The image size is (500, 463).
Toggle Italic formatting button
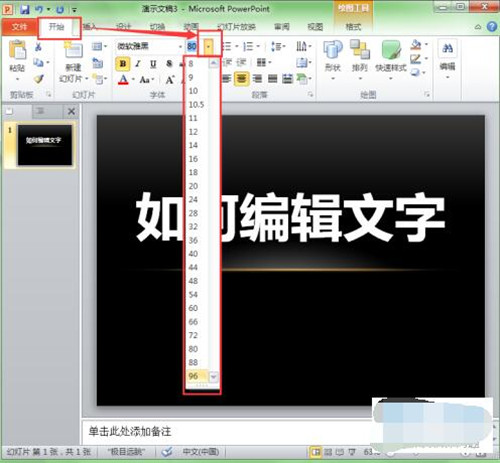click(138, 64)
